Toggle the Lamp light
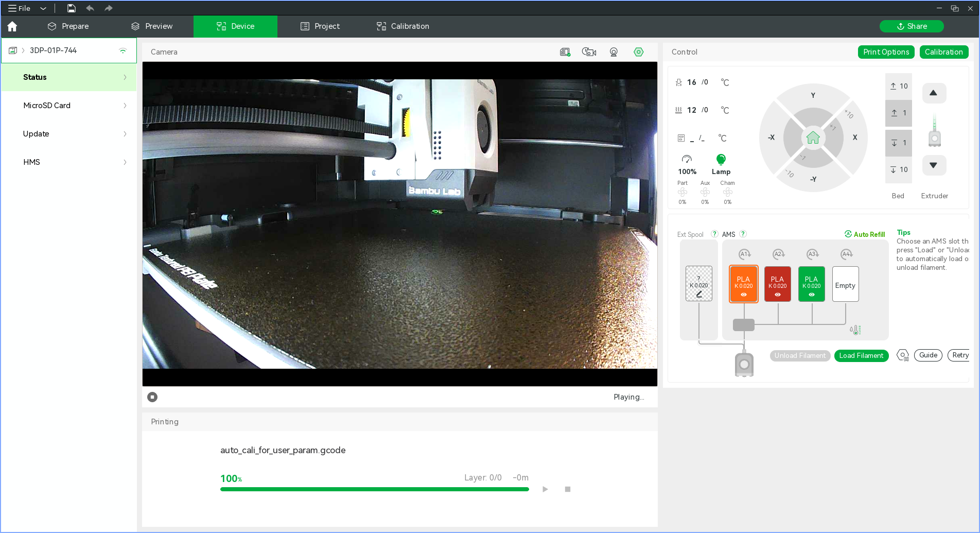 click(721, 165)
